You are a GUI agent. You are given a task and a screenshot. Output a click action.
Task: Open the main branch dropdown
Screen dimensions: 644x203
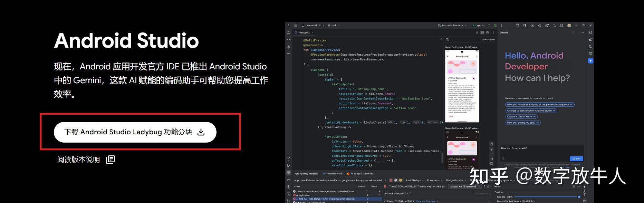pos(334,25)
